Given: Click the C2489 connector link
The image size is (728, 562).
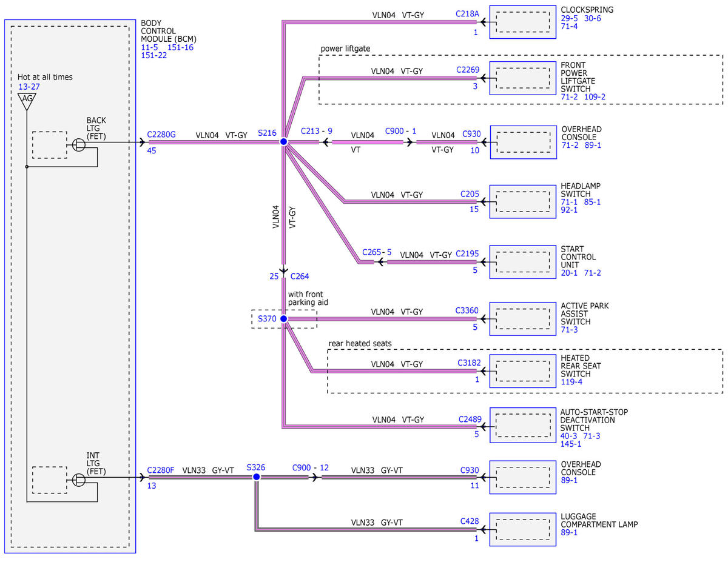Looking at the screenshot, I should point(469,418).
